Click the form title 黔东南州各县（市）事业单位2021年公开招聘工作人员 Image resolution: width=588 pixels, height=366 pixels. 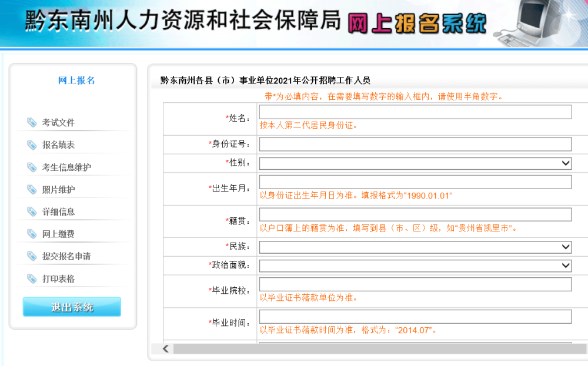(265, 80)
